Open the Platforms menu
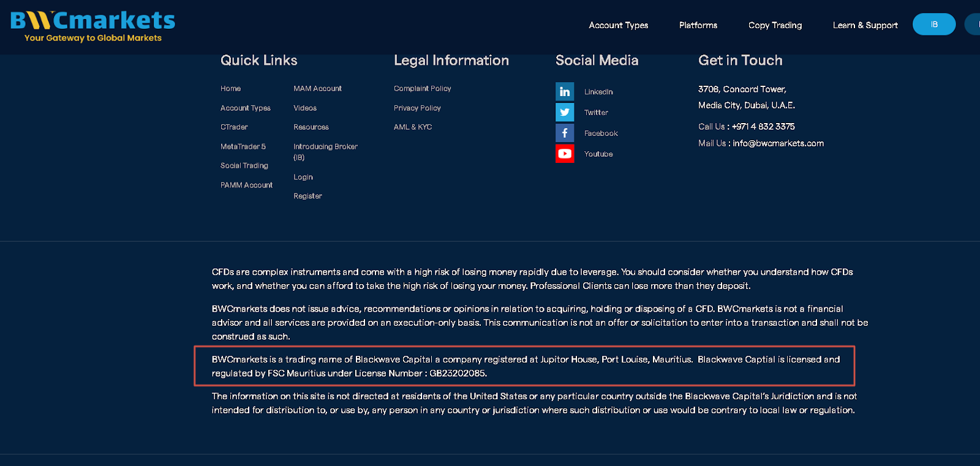 click(x=698, y=25)
